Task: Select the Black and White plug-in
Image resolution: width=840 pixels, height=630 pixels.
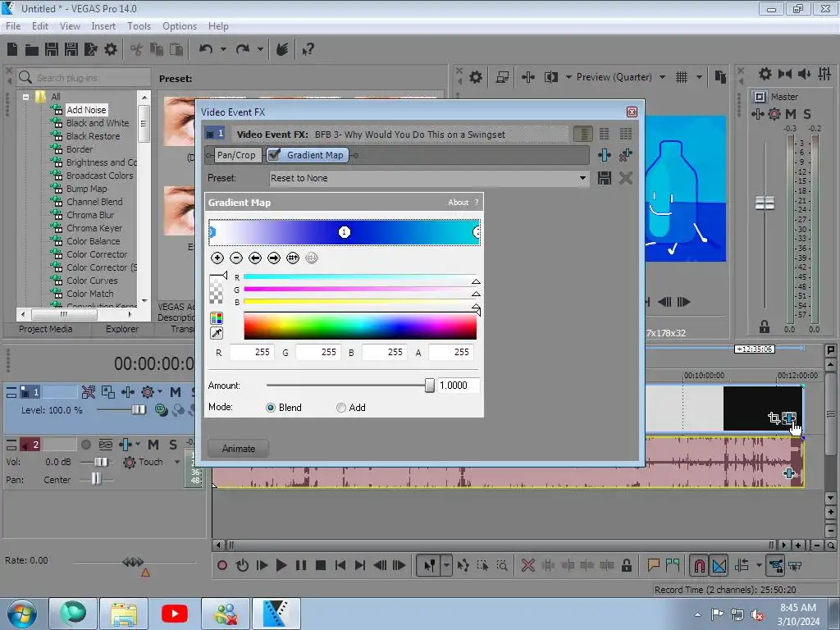Action: pyautogui.click(x=98, y=123)
